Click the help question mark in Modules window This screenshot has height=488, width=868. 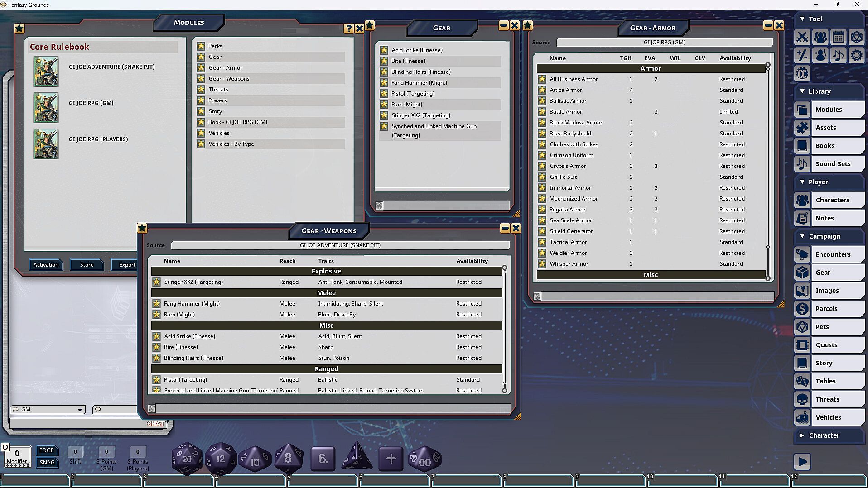(348, 29)
